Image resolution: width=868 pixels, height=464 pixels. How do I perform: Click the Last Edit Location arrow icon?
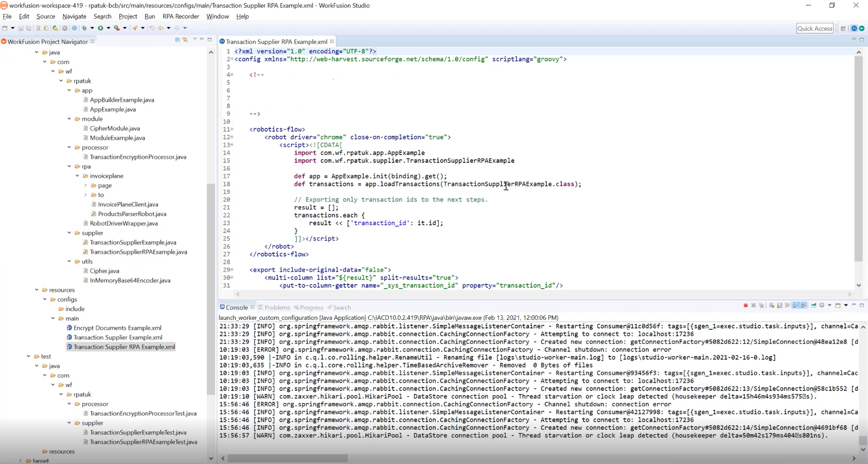(152, 28)
